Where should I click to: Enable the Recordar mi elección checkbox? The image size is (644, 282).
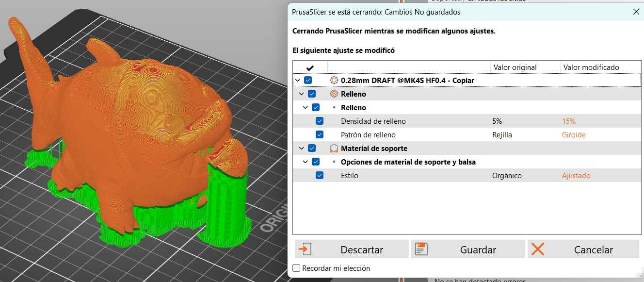(296, 268)
